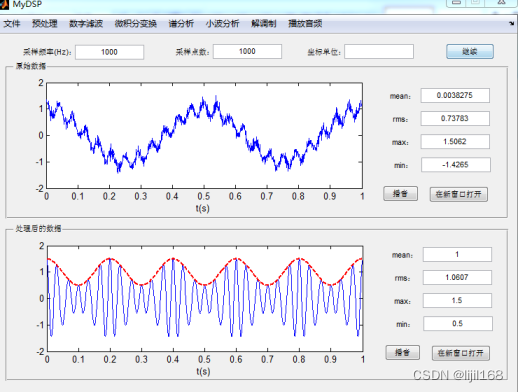Click the 播音 button in the 原始数据 panel
The height and width of the screenshot is (392, 518).
tap(400, 194)
